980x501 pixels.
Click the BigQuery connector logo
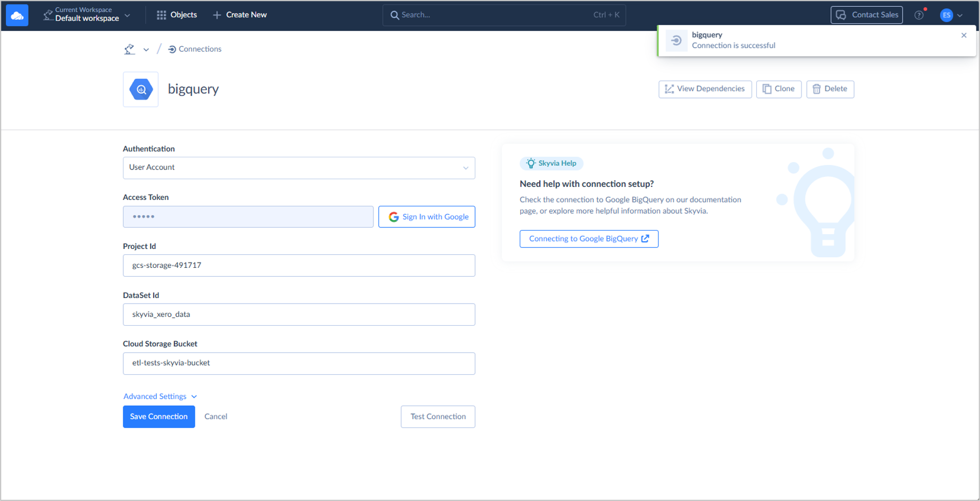(141, 89)
